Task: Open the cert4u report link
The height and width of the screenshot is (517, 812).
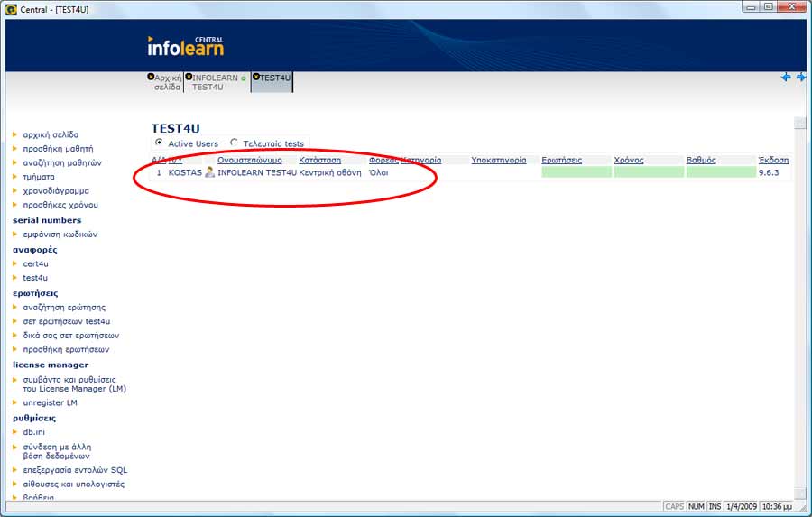Action: [x=35, y=263]
